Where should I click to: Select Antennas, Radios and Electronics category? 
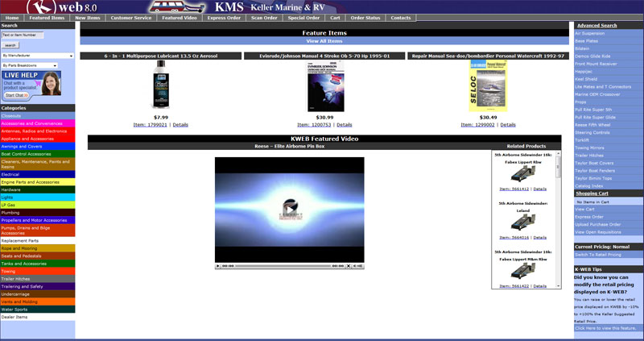click(x=37, y=131)
